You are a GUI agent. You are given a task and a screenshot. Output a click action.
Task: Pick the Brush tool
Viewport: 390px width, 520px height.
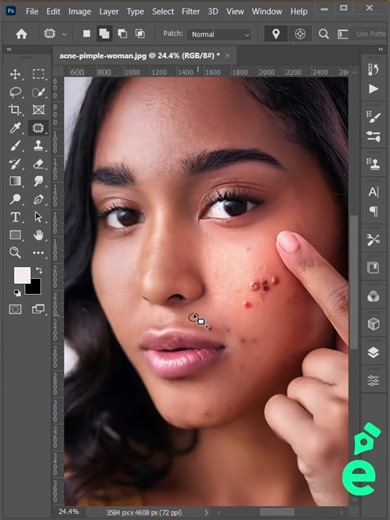coord(15,146)
